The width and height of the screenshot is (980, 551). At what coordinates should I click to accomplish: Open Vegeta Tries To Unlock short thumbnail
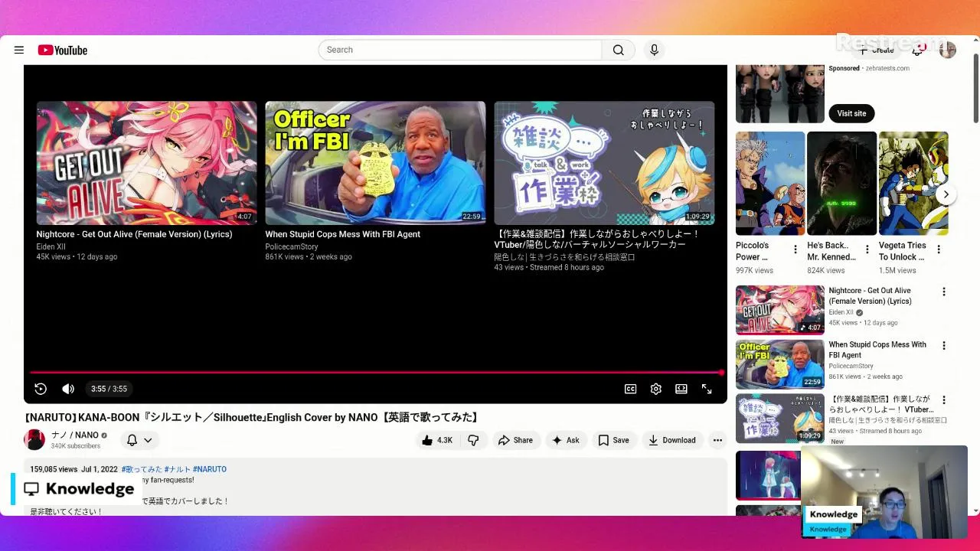913,184
